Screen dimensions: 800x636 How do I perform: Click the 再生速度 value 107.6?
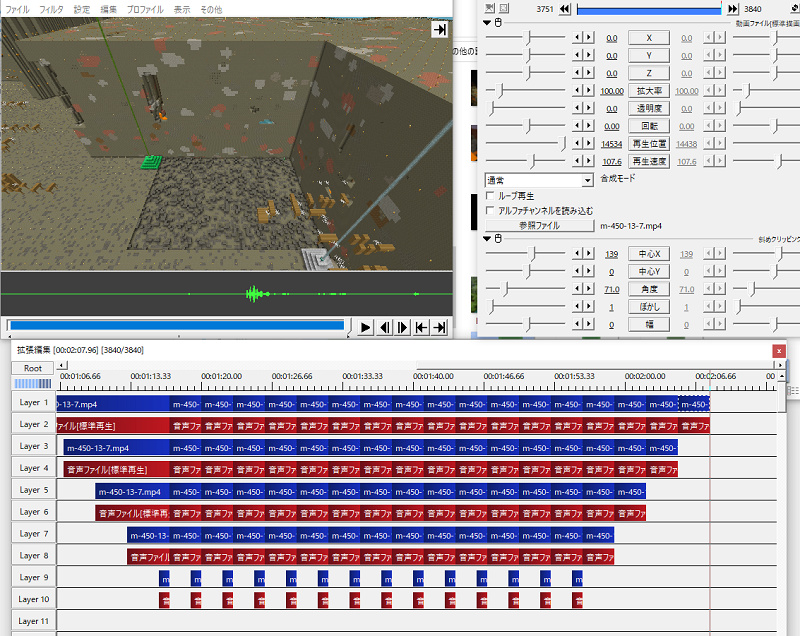point(612,162)
